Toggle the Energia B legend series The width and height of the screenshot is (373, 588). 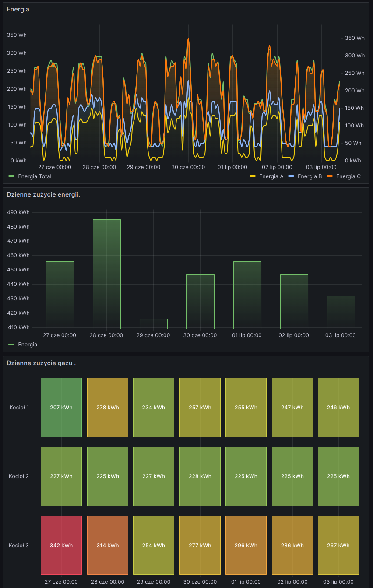(310, 176)
